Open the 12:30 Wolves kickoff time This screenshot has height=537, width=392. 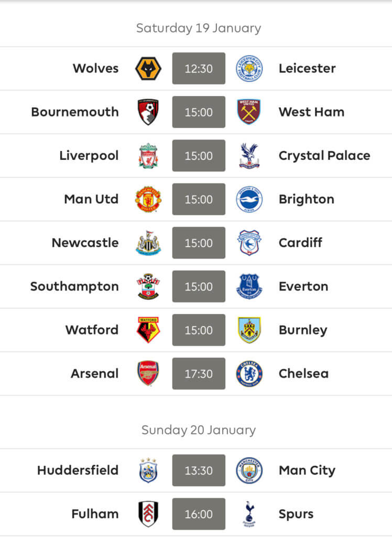pos(199,69)
